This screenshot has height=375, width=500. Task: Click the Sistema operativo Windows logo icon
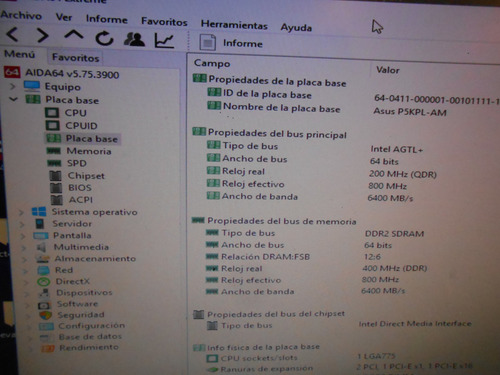[39, 211]
